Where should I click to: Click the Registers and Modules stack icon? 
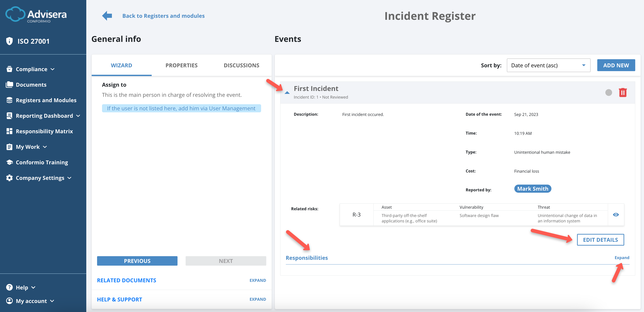pos(9,100)
